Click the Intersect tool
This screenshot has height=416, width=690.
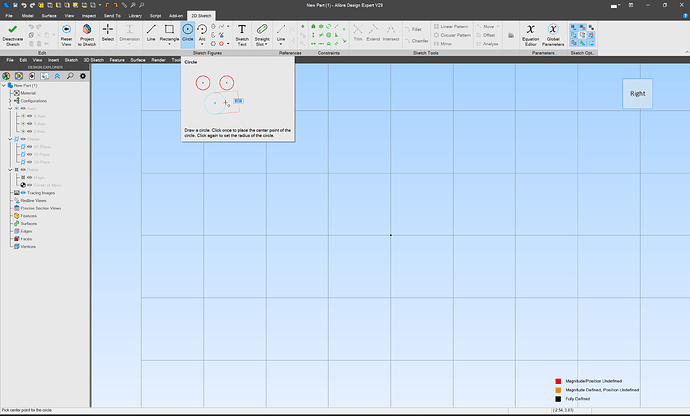(x=391, y=33)
